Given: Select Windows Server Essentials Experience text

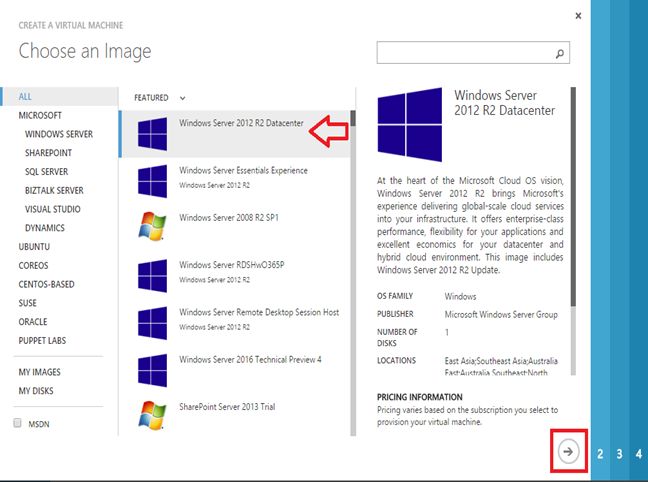Looking at the screenshot, I should [x=243, y=170].
